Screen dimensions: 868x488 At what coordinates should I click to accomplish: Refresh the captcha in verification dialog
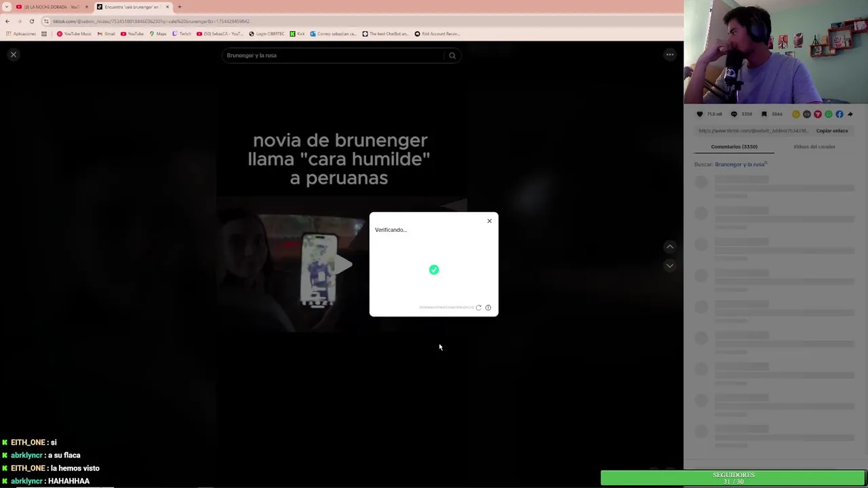tap(478, 308)
